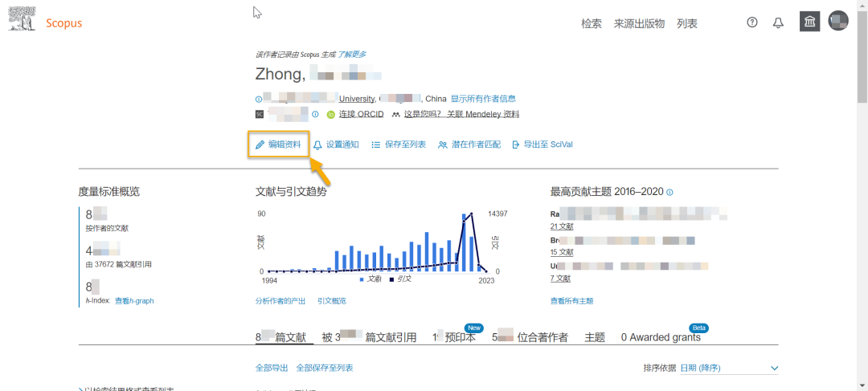Viewport: 868px width, 391px height.
Task: Follow the 了解更多 link
Action: click(x=351, y=55)
